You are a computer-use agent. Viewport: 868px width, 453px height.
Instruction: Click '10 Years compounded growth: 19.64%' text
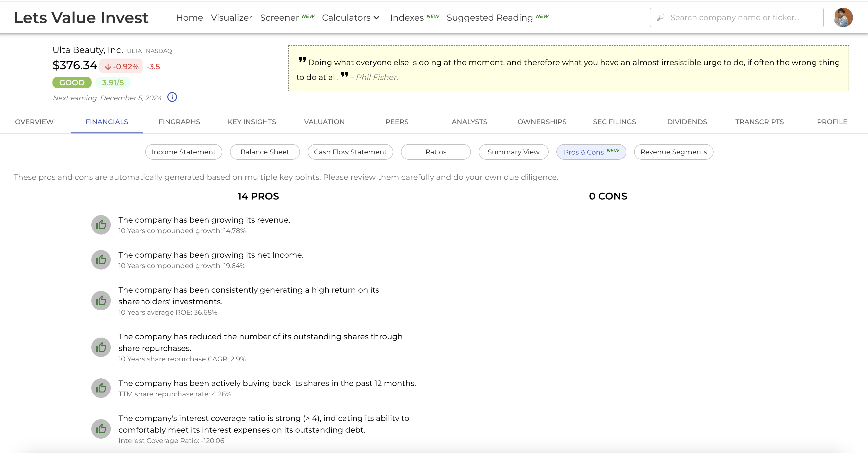tap(182, 266)
